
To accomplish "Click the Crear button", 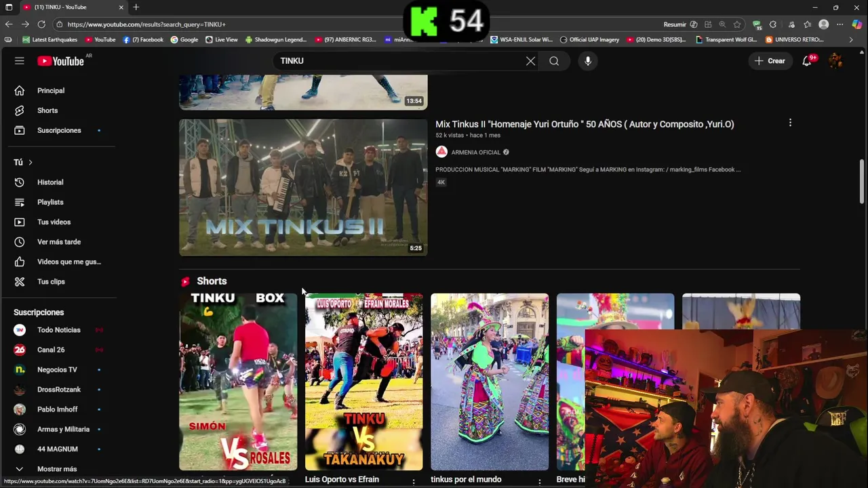I will coord(769,61).
